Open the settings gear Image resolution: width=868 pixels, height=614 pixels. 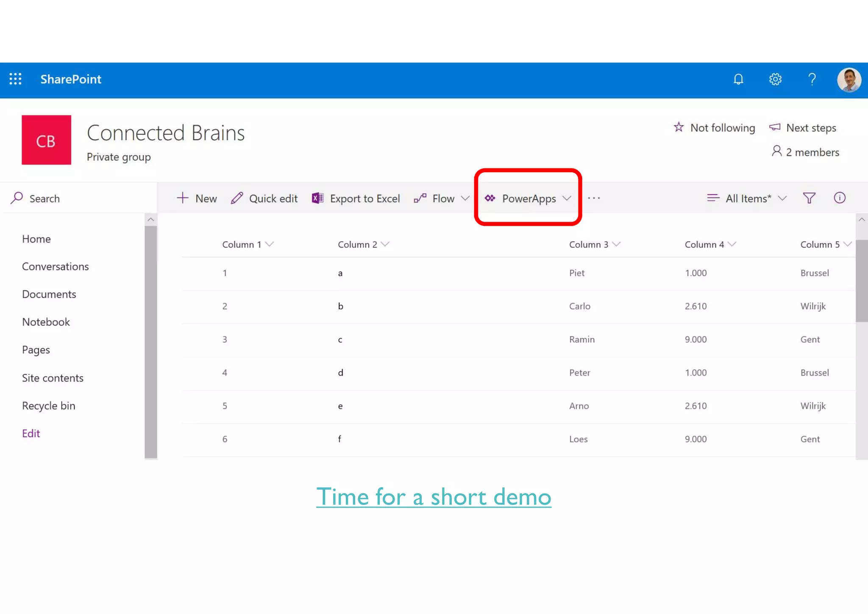tap(775, 79)
